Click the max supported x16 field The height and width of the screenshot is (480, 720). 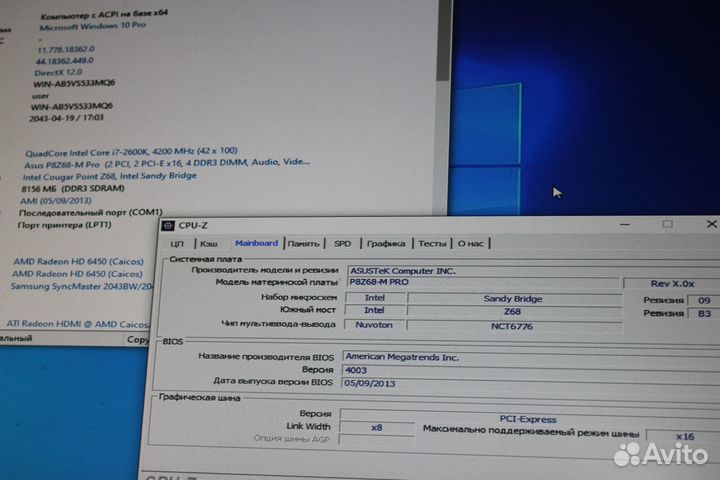[683, 436]
